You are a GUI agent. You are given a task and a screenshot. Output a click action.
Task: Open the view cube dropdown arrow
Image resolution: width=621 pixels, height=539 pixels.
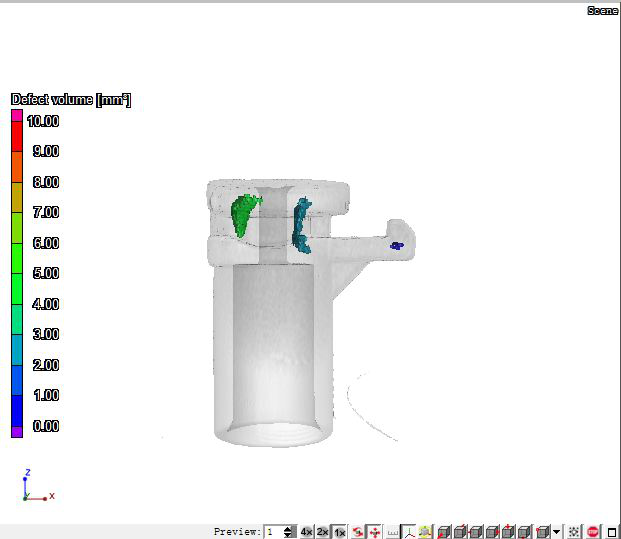[557, 532]
